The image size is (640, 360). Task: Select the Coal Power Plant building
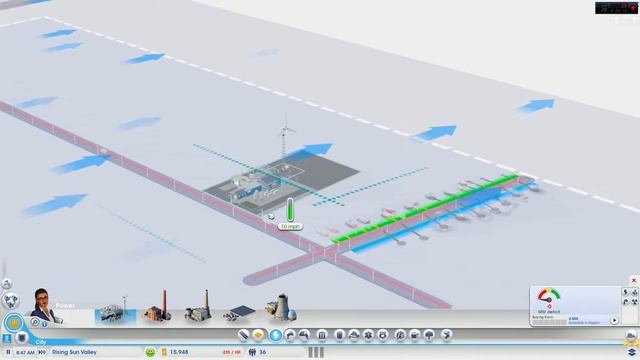click(x=158, y=307)
